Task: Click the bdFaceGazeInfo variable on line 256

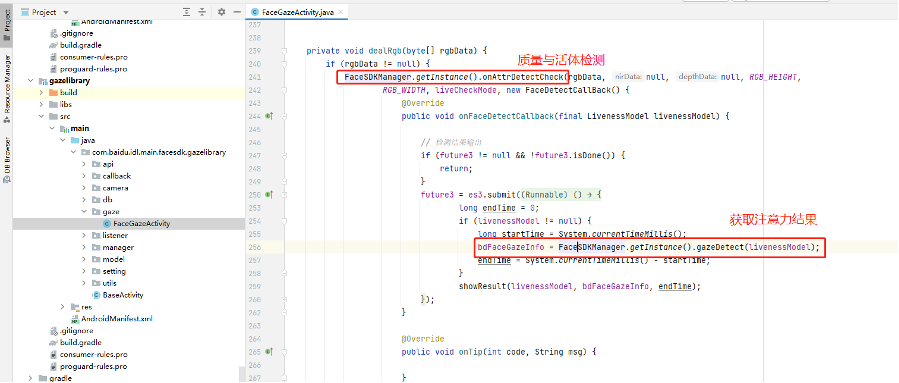Action: point(511,247)
